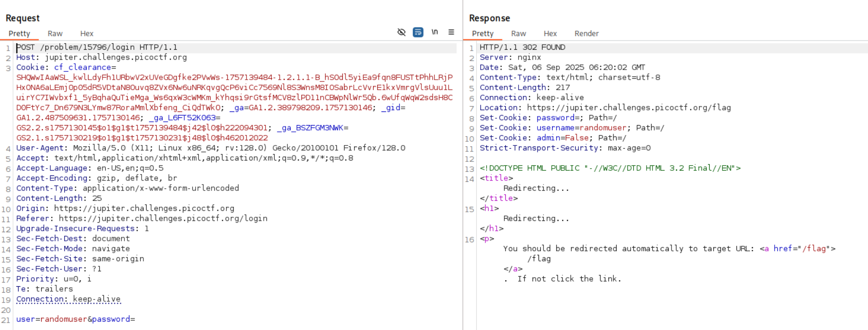The image size is (868, 330).
Task: Click the Location header URL ending /flag
Action: [629, 108]
